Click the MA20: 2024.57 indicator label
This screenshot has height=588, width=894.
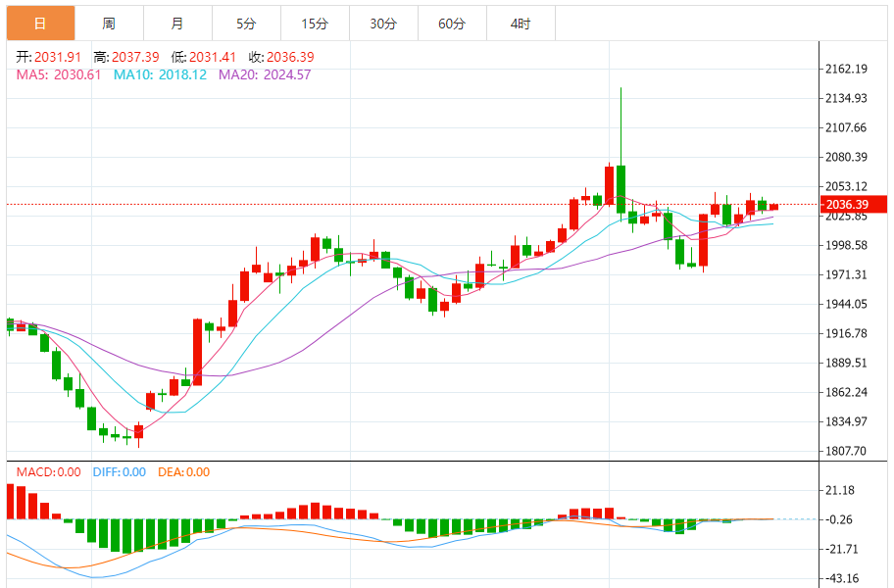[x=265, y=74]
